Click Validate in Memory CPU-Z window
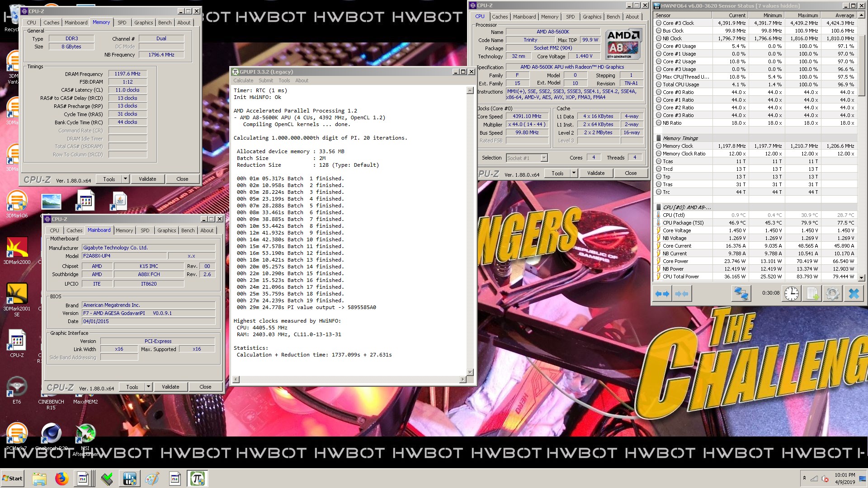The image size is (868, 488). pyautogui.click(x=147, y=179)
